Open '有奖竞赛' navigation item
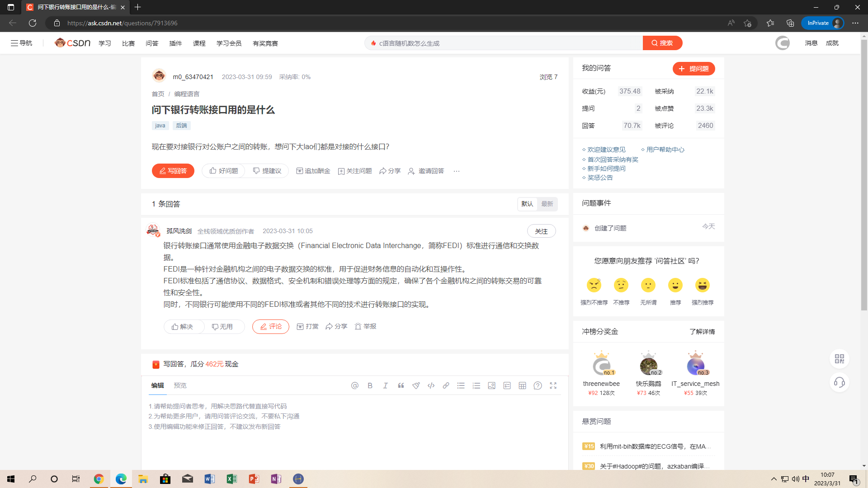Screen dimensions: 868x488 265,43
